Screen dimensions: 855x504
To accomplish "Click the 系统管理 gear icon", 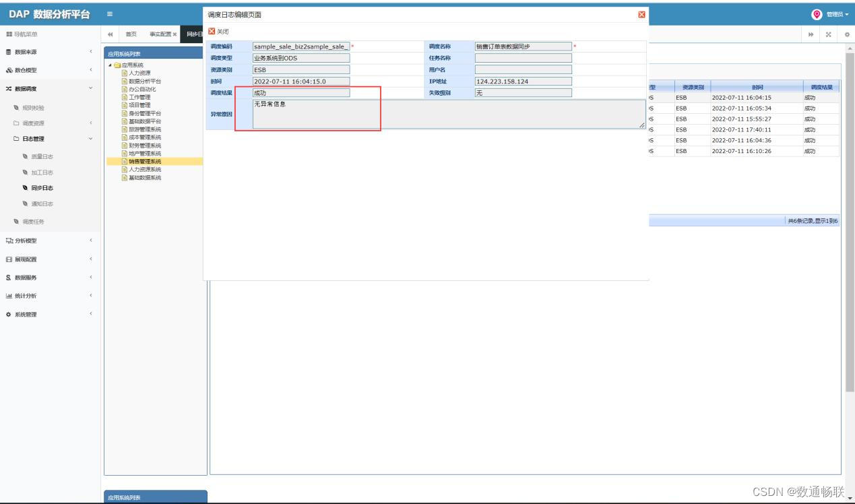I will click(x=9, y=314).
